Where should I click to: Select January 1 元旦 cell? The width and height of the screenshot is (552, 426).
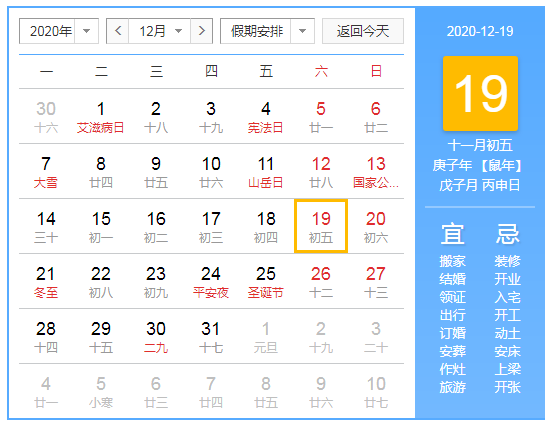coord(266,336)
